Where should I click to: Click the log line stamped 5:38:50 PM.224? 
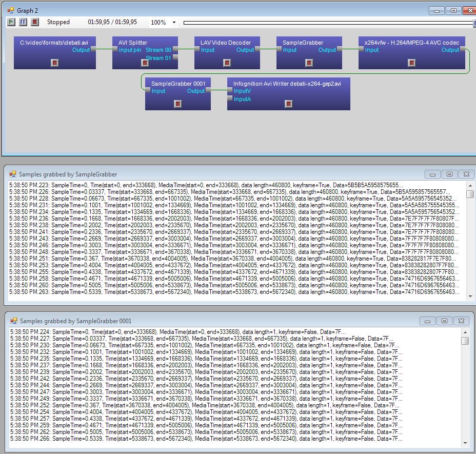tap(178, 332)
